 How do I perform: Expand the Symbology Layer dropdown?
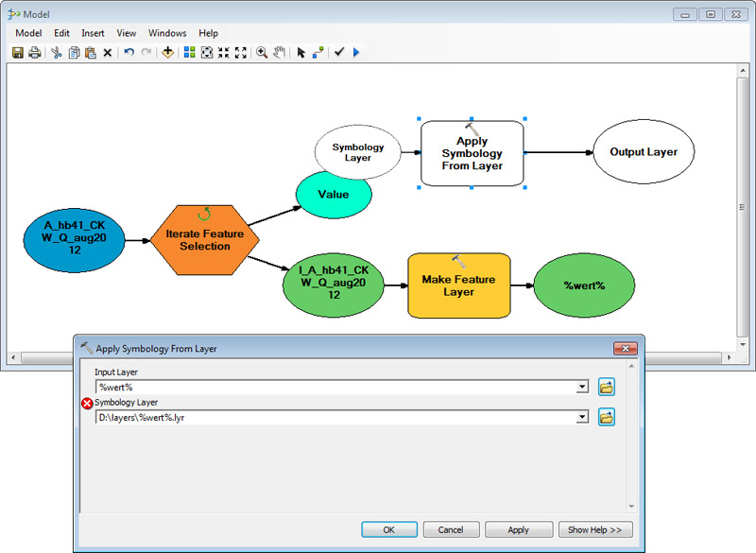coord(582,417)
